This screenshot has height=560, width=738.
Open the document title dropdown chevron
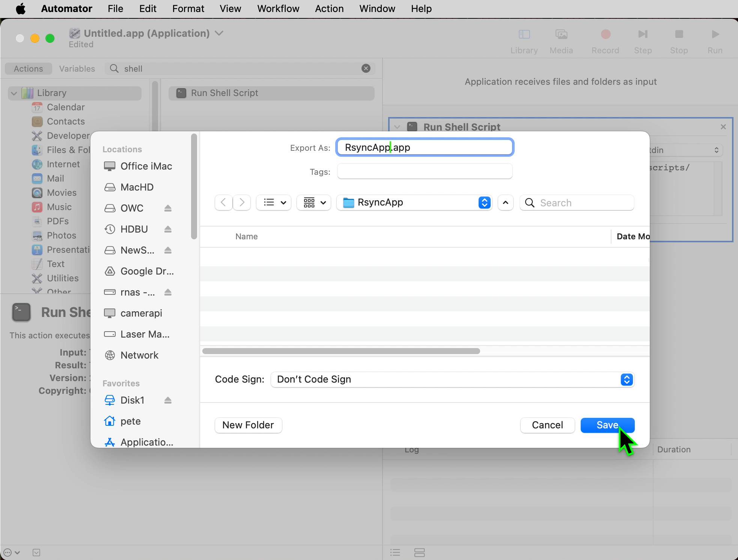(219, 33)
